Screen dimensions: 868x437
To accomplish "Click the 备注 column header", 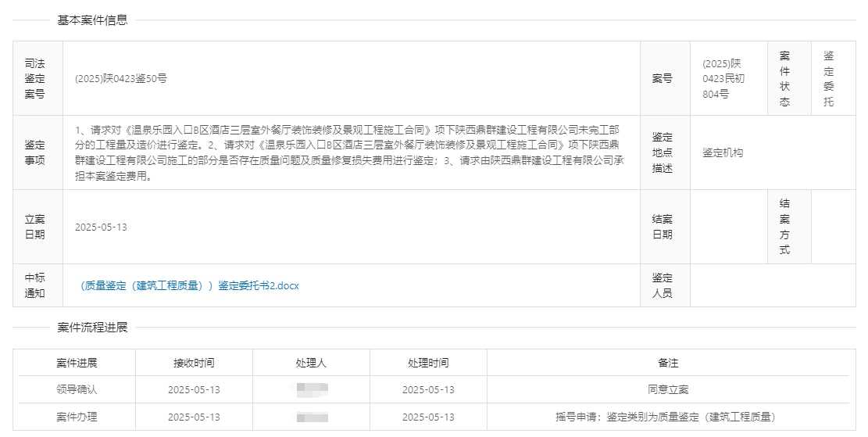I will pos(668,364).
